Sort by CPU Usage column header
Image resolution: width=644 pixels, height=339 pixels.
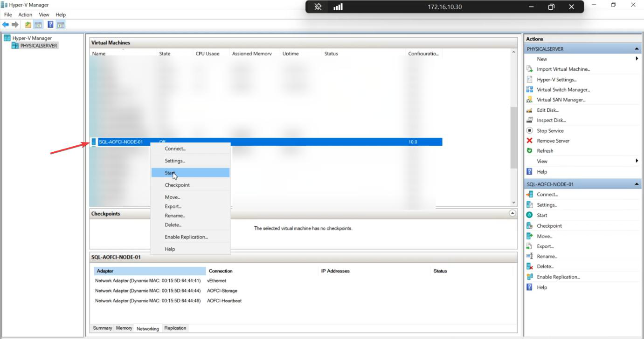[212, 53]
